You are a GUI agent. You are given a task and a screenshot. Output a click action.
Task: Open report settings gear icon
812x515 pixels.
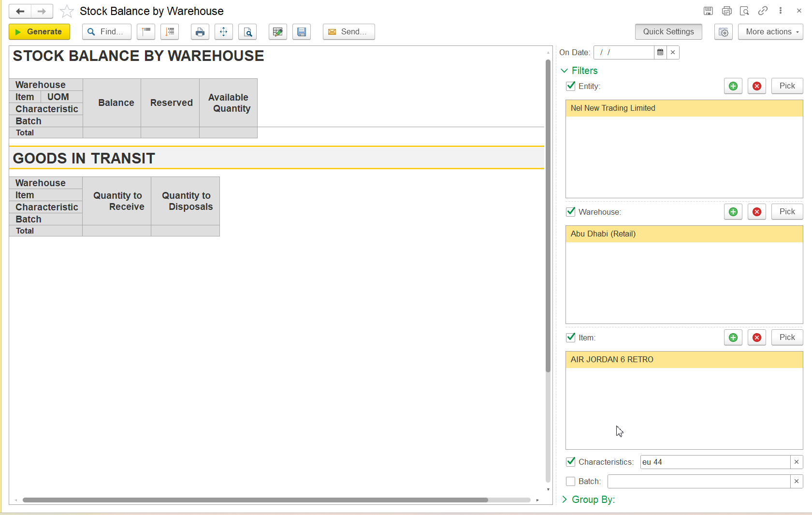click(723, 32)
